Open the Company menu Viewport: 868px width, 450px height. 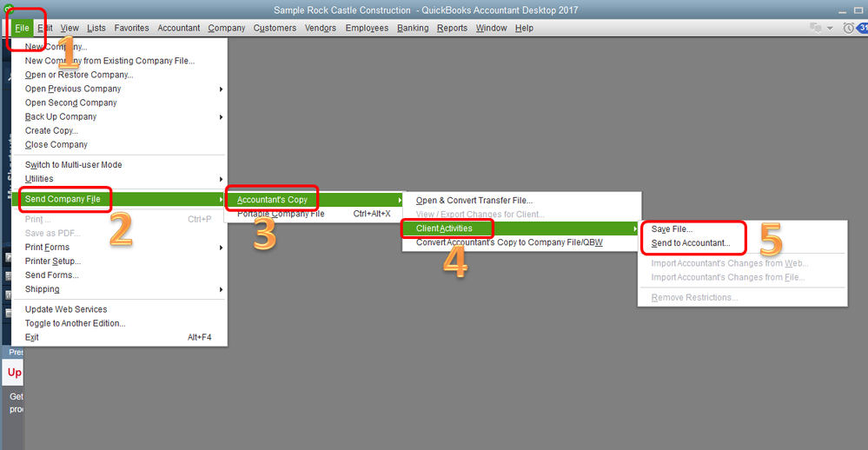[x=227, y=28]
